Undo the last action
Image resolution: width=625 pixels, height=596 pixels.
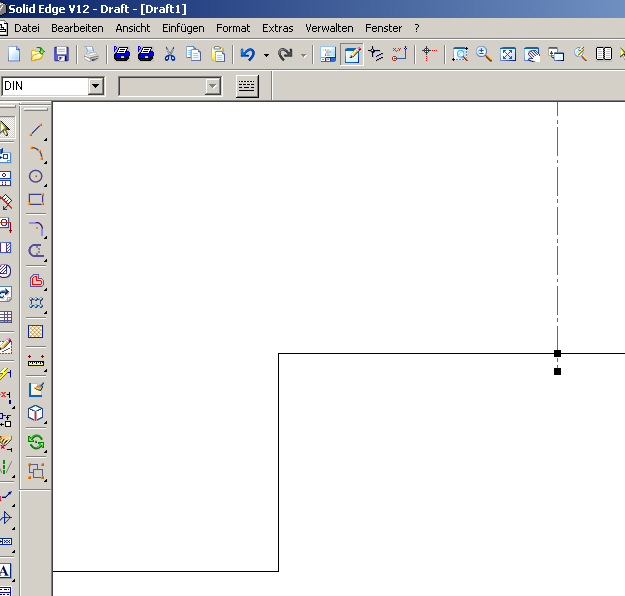coord(248,54)
